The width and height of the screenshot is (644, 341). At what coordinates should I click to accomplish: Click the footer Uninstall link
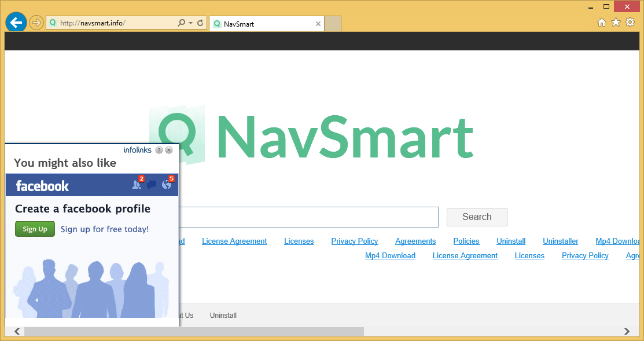223,315
